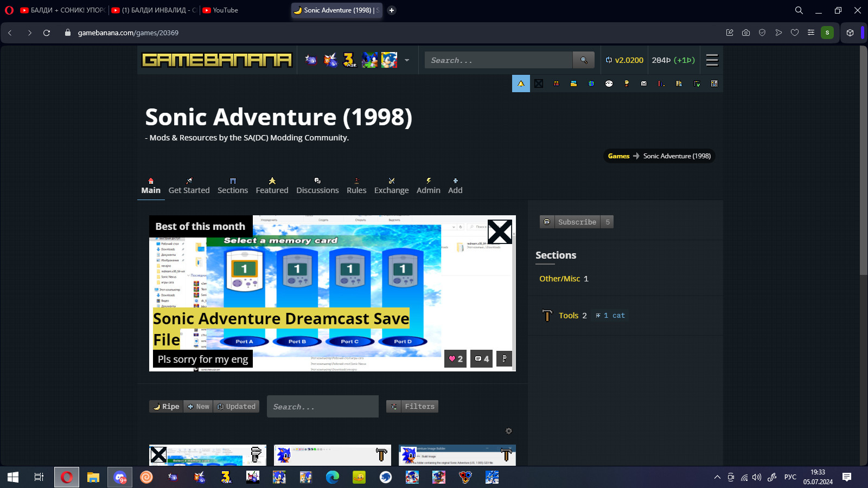Toggle the Ripe filter button
Viewport: 868px width, 488px height.
(165, 406)
